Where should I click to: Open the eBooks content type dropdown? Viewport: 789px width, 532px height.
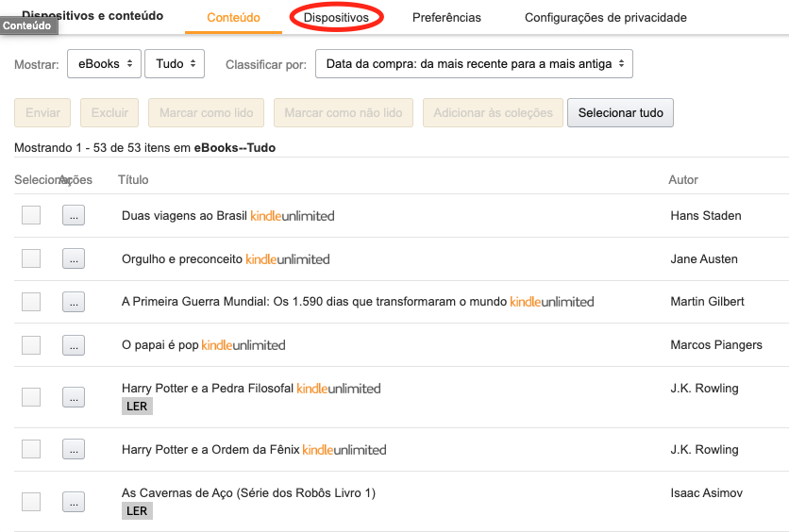tap(104, 64)
